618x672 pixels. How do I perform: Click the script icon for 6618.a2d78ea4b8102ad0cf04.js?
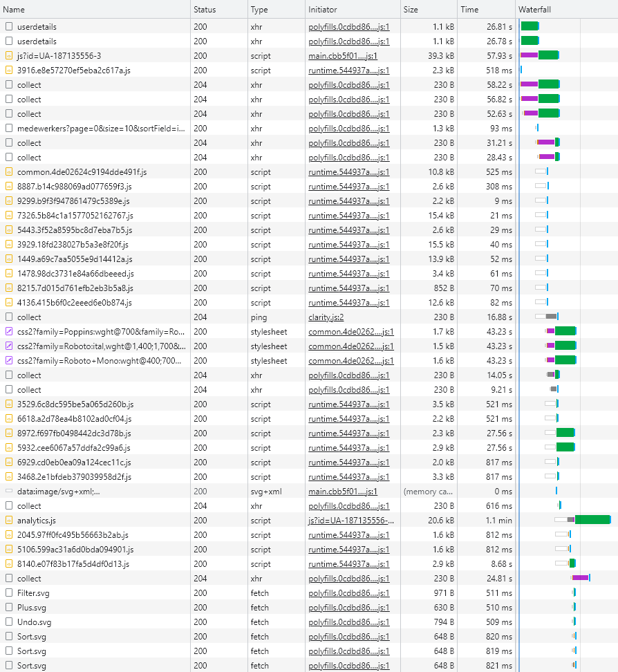tap(9, 419)
